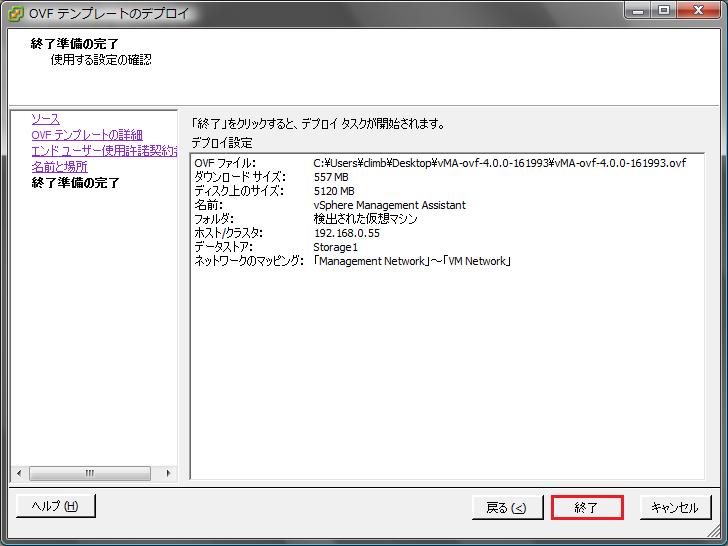Viewport: 728px width, 546px height.
Task: Open the OVF テンプレートの詳細 link
Action: 87,135
